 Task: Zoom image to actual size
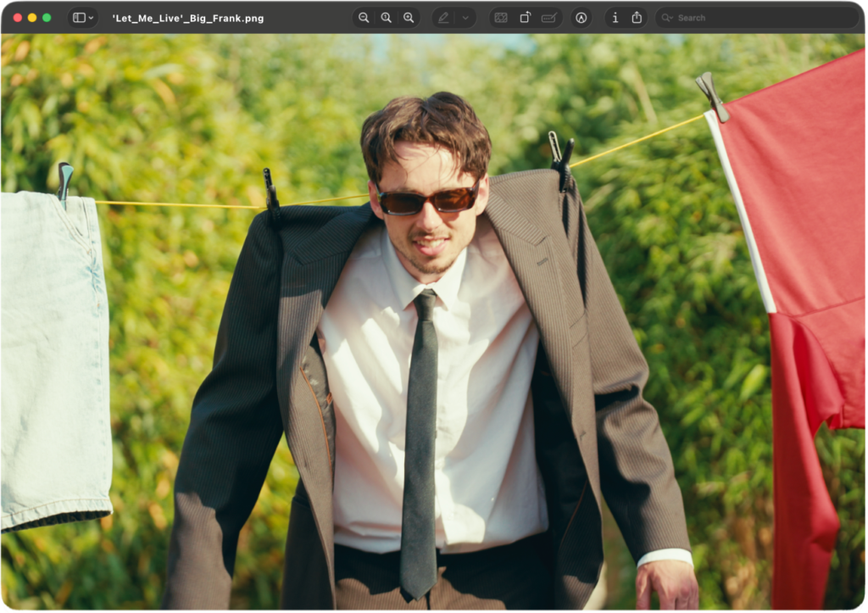tap(386, 18)
